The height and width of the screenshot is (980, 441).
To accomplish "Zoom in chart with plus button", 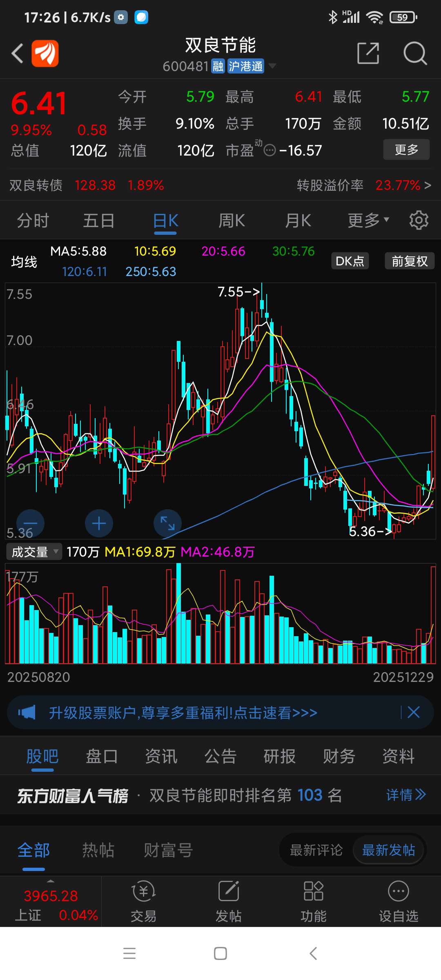I will [99, 523].
